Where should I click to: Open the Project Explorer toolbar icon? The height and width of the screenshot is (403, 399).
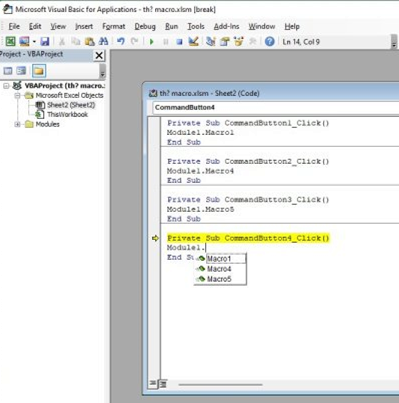[211, 41]
